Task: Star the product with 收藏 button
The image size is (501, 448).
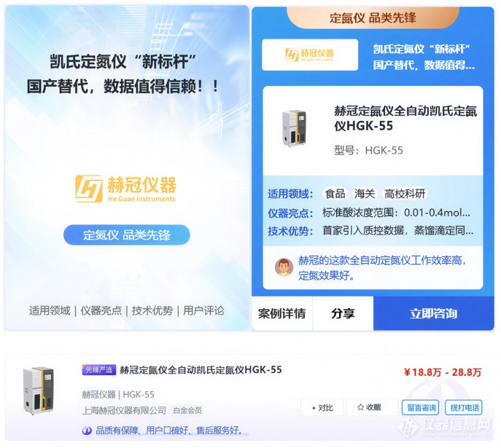Action: (x=372, y=407)
